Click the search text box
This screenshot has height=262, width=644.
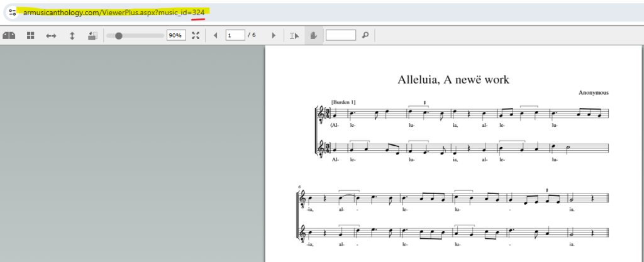341,35
